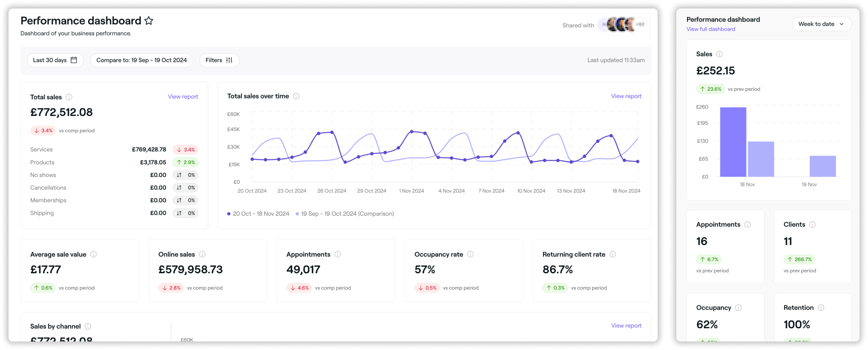This screenshot has width=868, height=350.
Task: Open the Week to date dropdown
Action: (x=821, y=24)
